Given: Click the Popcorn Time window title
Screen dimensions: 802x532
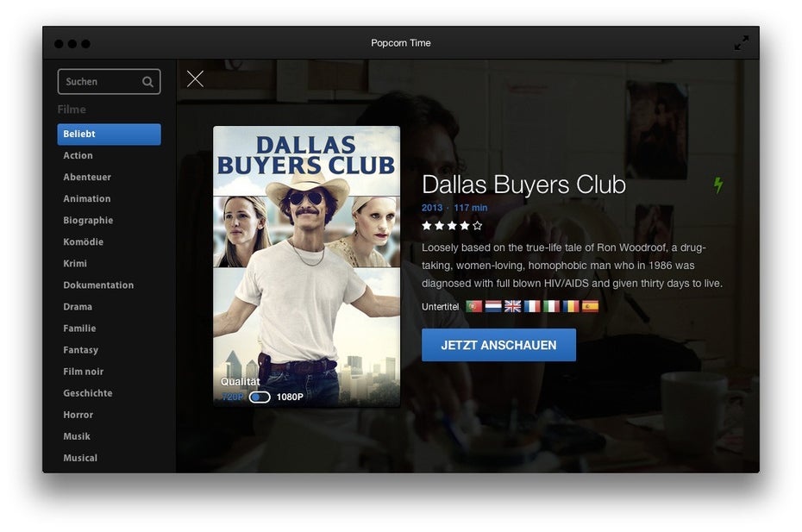Looking at the screenshot, I should click(401, 43).
